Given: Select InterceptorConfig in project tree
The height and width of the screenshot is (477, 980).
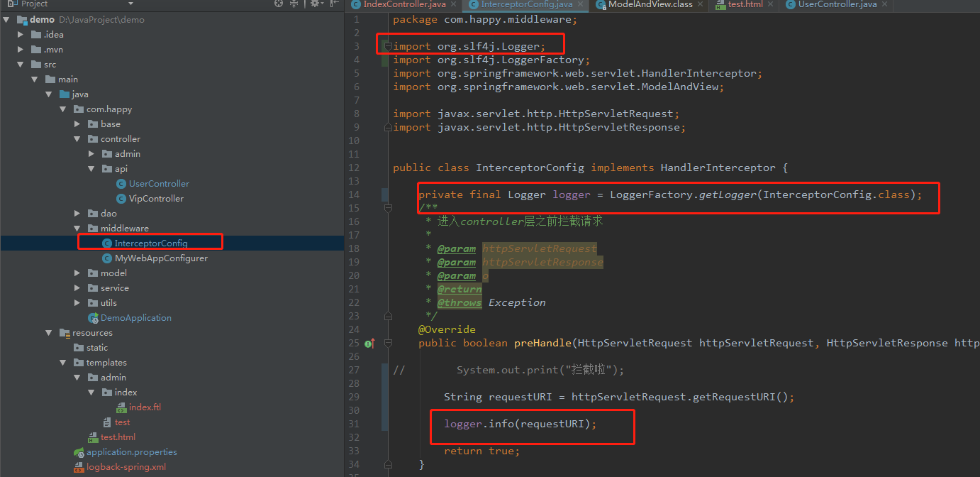Looking at the screenshot, I should tap(151, 243).
